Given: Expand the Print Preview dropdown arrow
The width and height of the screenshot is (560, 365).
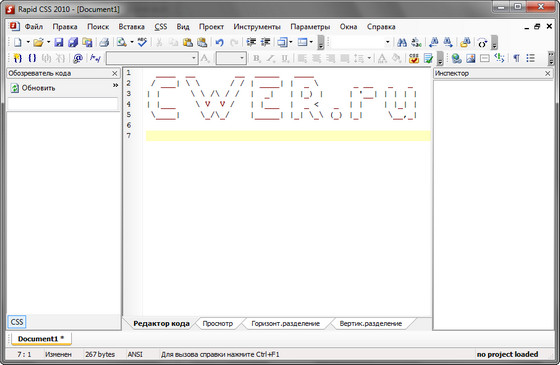Looking at the screenshot, I should click(x=132, y=42).
